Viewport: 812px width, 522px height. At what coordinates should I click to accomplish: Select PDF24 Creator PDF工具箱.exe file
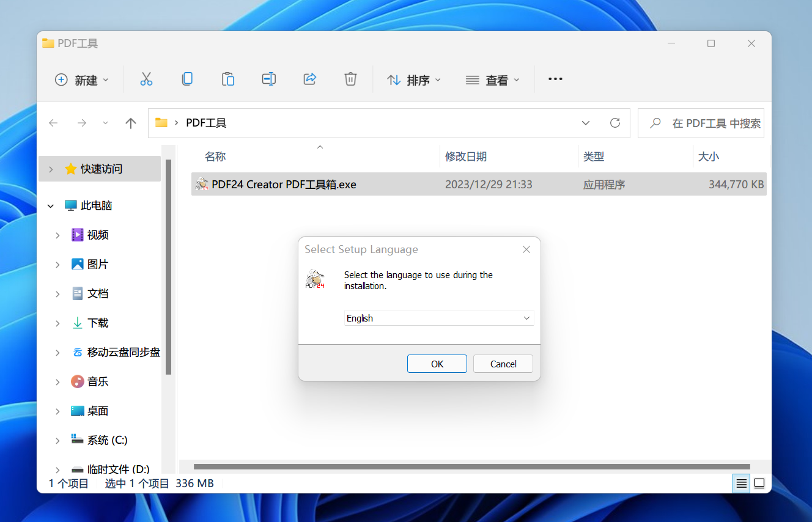tap(479, 184)
